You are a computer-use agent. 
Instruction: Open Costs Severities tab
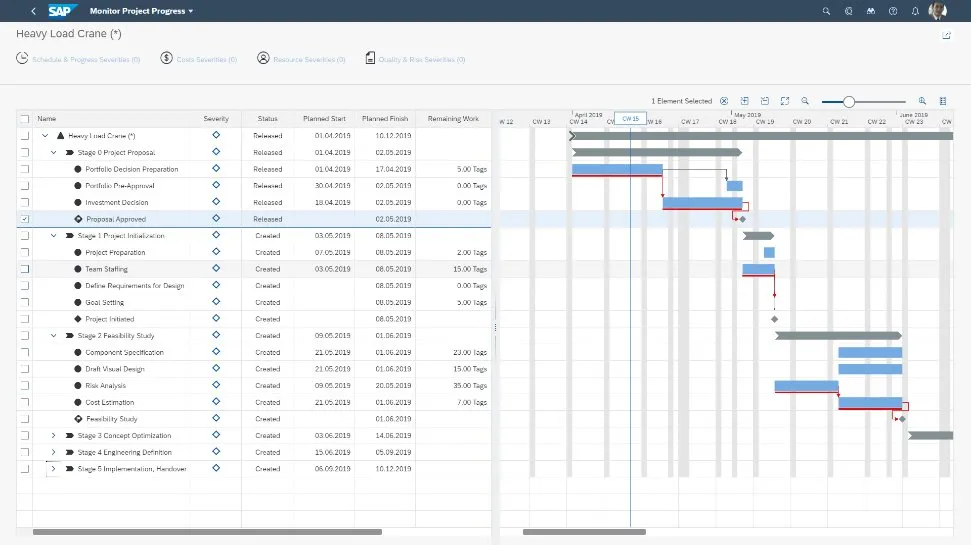tap(199, 59)
